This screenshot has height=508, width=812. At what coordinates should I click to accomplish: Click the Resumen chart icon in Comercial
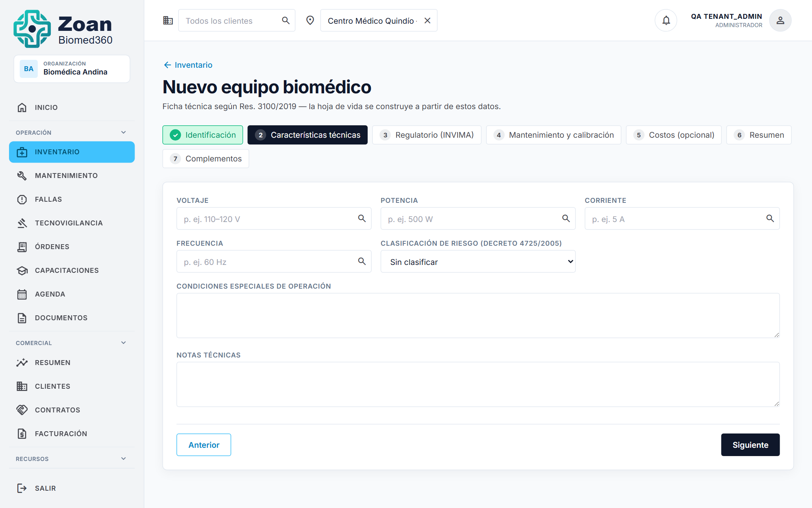click(22, 363)
